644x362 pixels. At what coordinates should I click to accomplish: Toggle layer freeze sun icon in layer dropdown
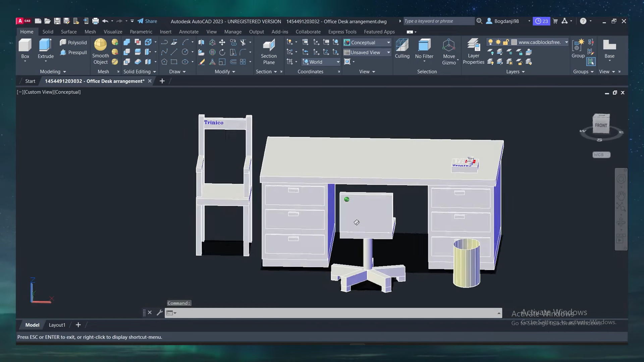(498, 42)
